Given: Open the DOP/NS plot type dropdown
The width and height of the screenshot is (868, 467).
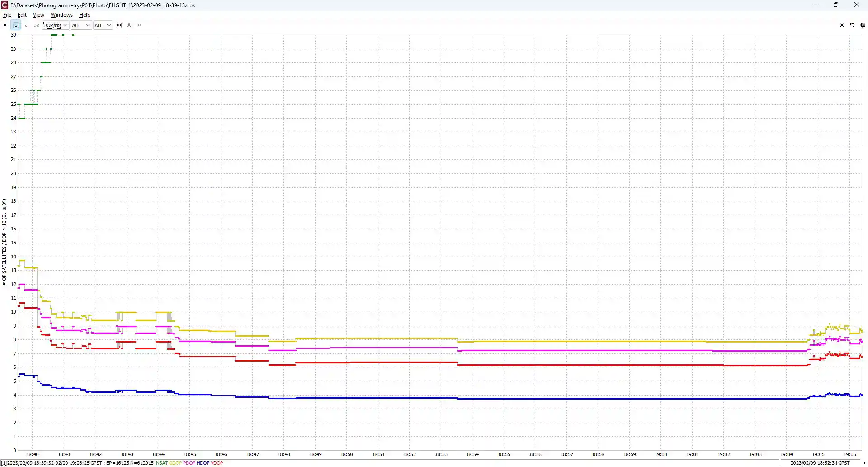Looking at the screenshot, I should tap(56, 25).
